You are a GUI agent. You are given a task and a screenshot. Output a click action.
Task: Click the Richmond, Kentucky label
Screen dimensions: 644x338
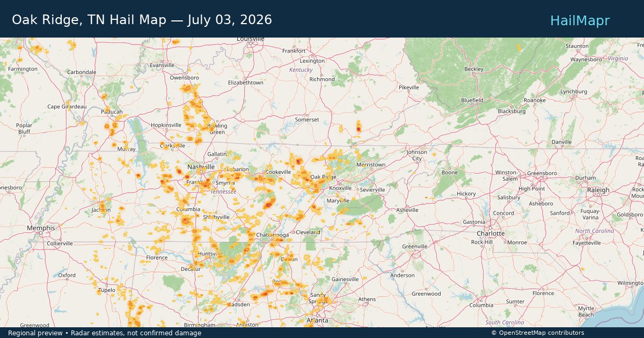click(x=322, y=79)
